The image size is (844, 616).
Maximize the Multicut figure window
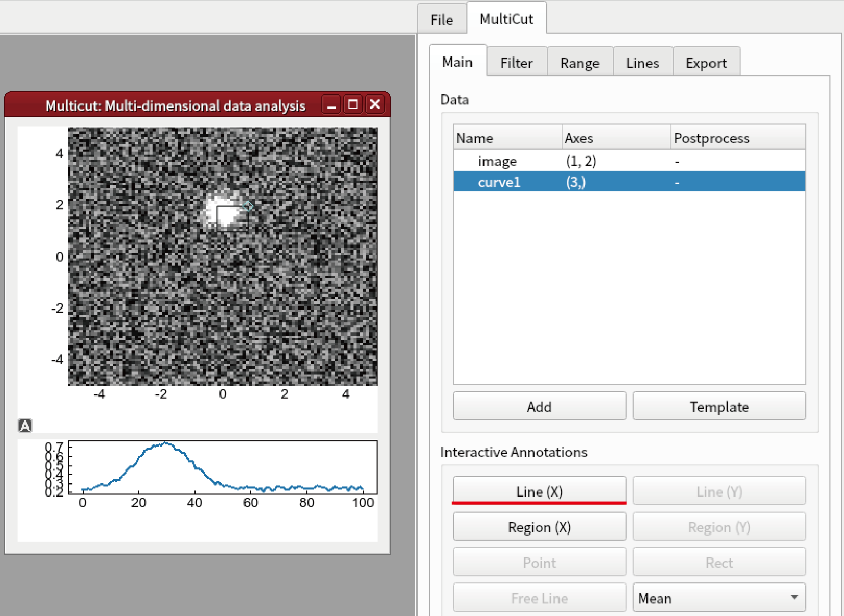pos(353,104)
